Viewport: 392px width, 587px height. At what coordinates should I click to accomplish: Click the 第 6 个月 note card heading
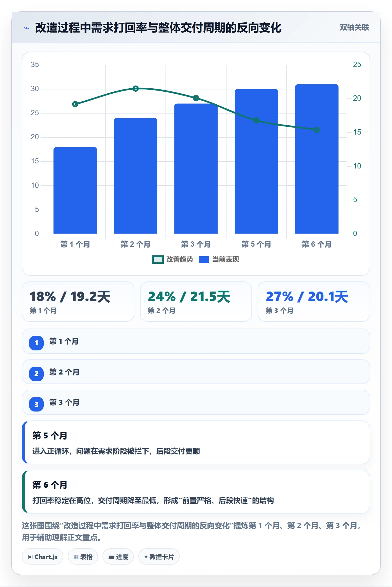50,485
